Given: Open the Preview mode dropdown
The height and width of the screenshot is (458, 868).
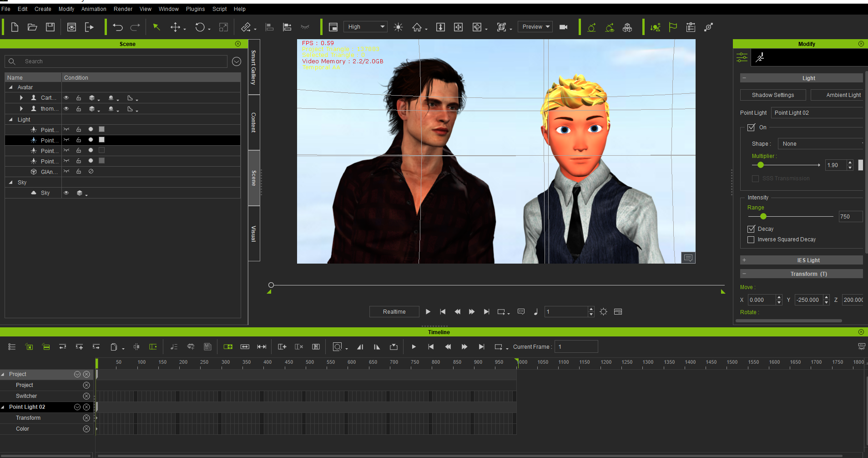Looking at the screenshot, I should point(535,27).
